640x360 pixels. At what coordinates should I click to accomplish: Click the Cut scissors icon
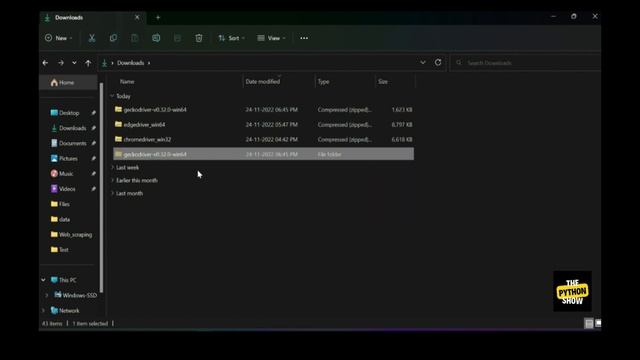pyautogui.click(x=92, y=38)
